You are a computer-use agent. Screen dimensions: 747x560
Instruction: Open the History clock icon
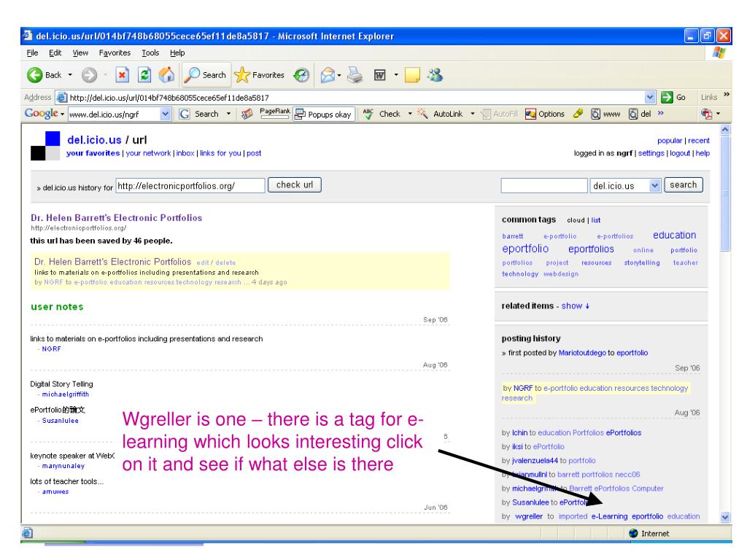pyautogui.click(x=301, y=75)
